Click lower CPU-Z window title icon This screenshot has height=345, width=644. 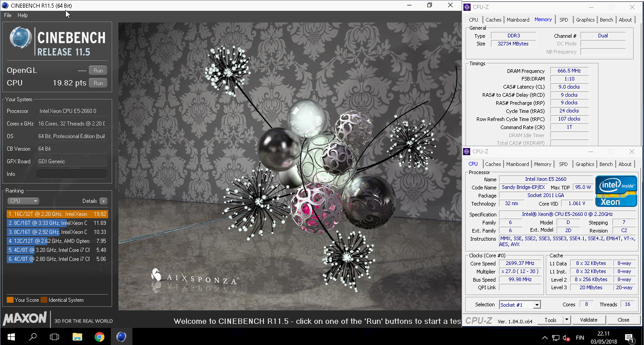[467, 152]
